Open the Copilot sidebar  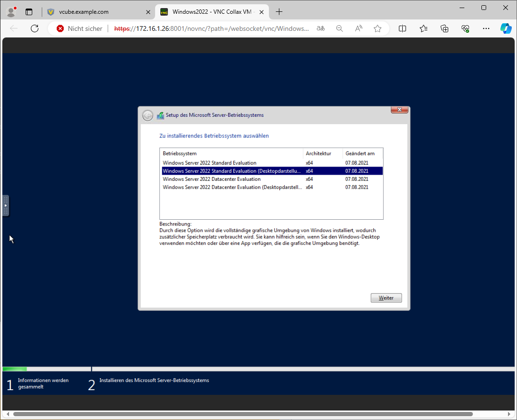click(x=506, y=28)
